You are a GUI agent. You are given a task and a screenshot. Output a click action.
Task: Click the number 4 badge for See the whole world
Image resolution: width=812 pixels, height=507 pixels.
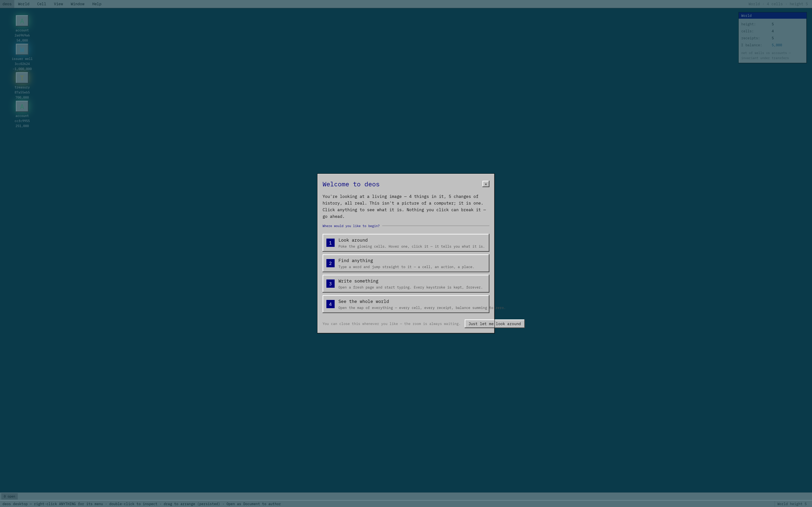pos(330,304)
